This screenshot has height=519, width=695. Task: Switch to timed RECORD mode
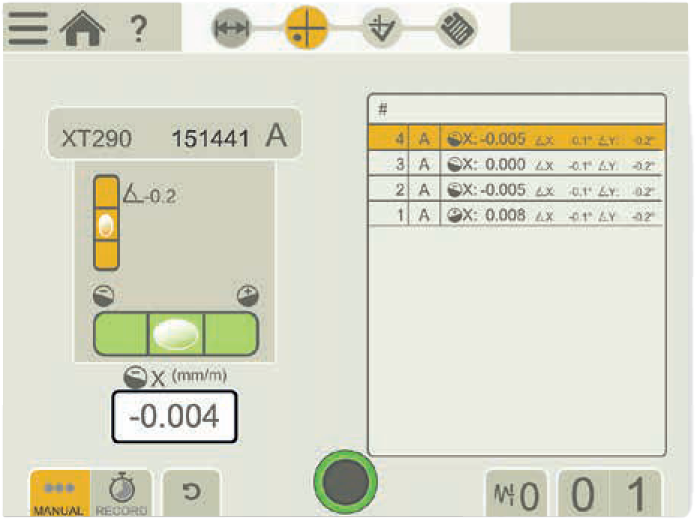click(122, 493)
